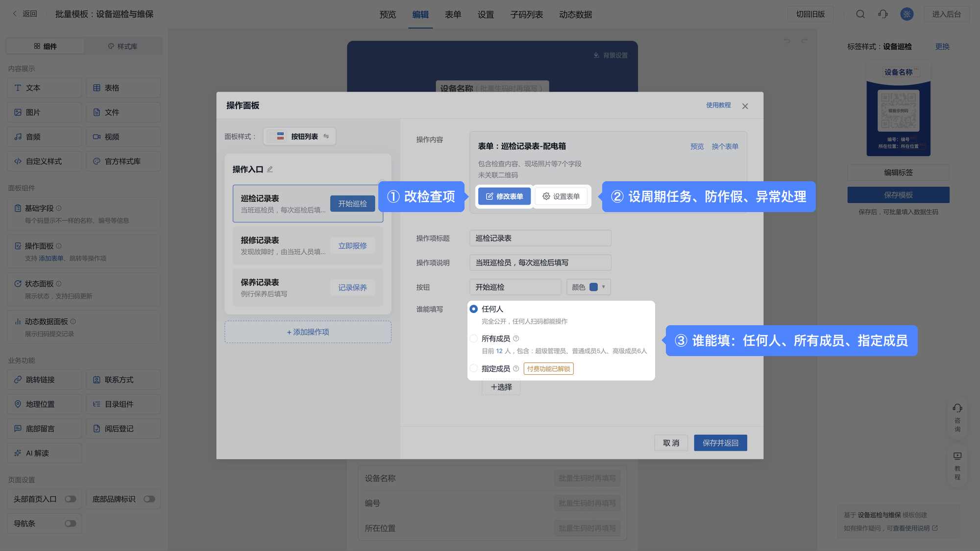Click the search icon in top bar
Image resolution: width=980 pixels, height=551 pixels.
coord(860,14)
